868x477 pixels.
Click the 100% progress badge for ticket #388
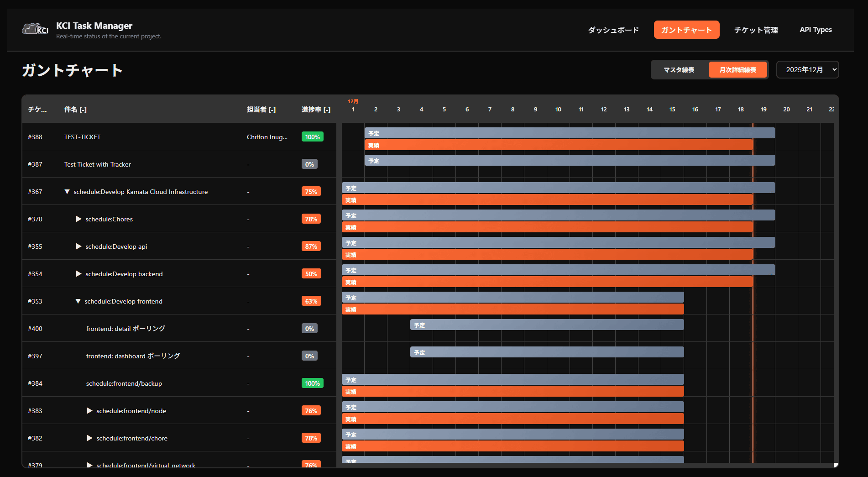point(312,137)
